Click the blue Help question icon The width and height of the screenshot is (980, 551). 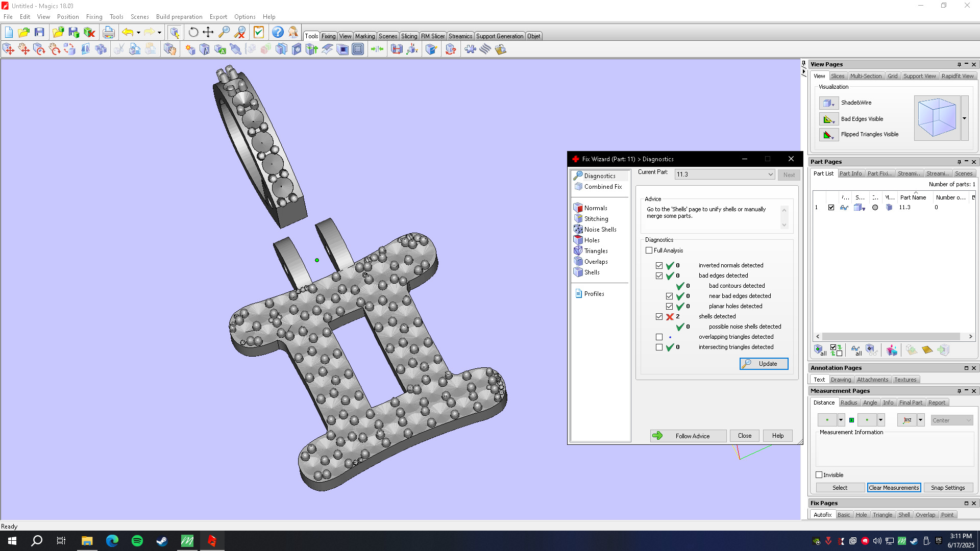point(277,33)
